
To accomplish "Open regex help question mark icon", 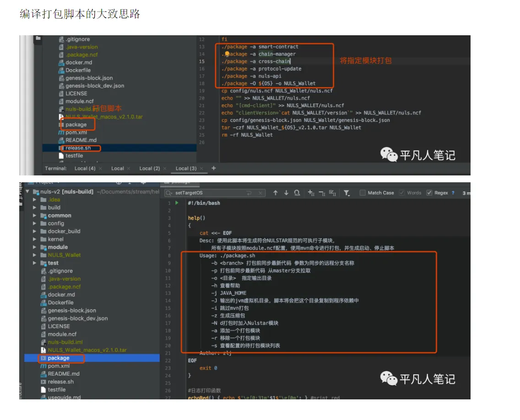I will pos(453,193).
